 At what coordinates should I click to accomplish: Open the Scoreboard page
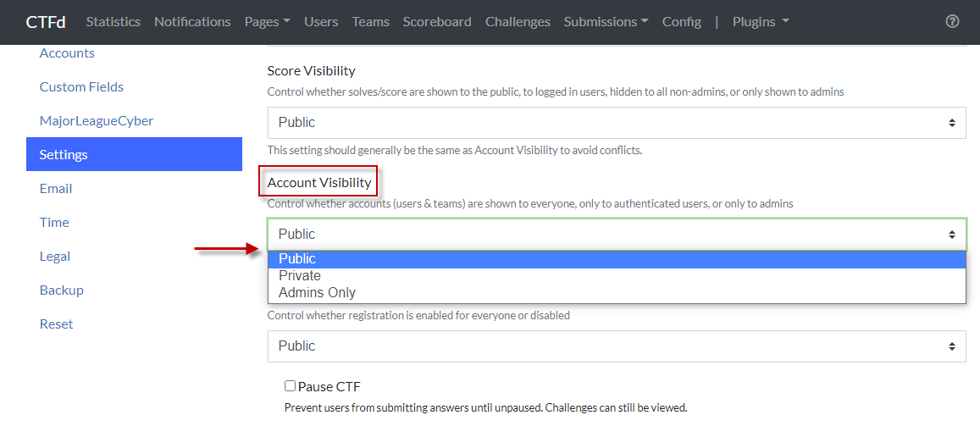[437, 22]
